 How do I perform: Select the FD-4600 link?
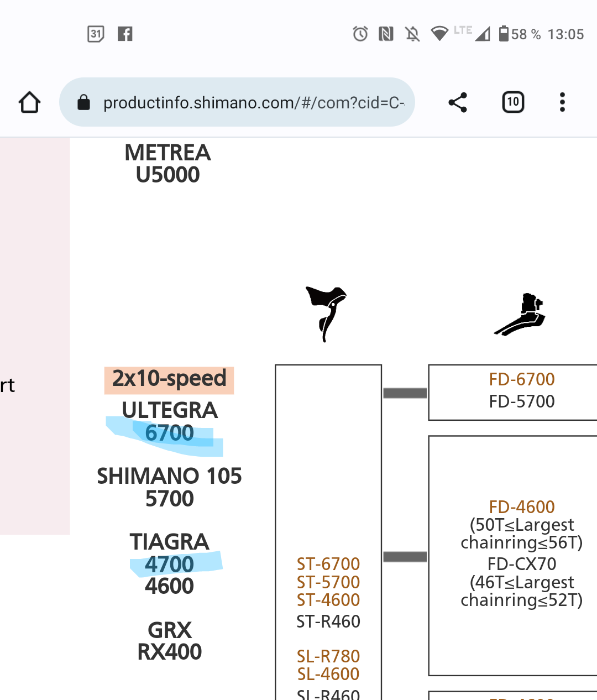[x=522, y=507]
